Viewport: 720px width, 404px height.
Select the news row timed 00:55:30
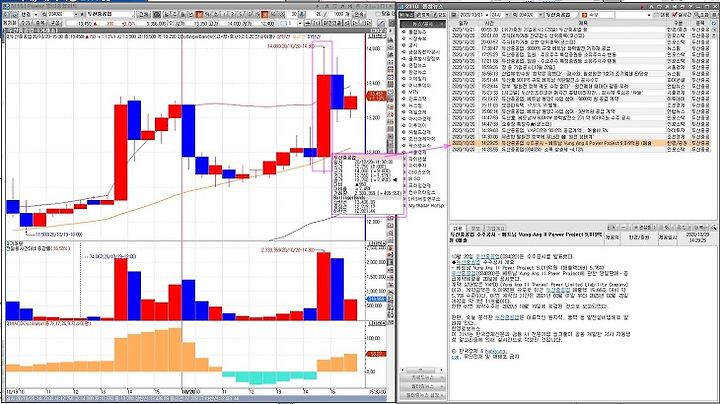[x=580, y=29]
